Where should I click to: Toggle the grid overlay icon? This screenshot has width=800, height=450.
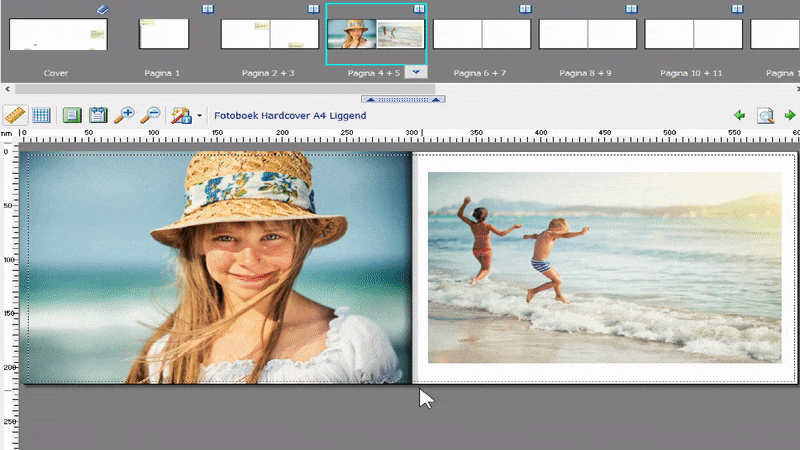click(x=41, y=115)
